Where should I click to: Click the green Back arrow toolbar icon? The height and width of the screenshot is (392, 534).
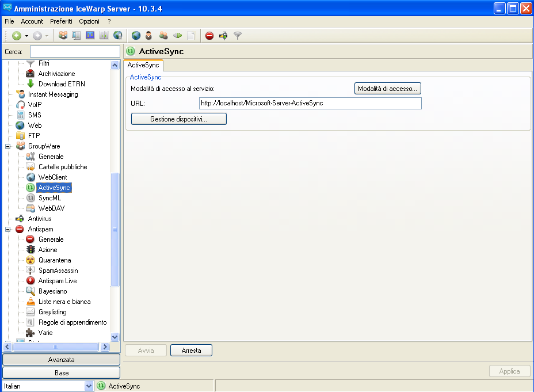coord(16,36)
